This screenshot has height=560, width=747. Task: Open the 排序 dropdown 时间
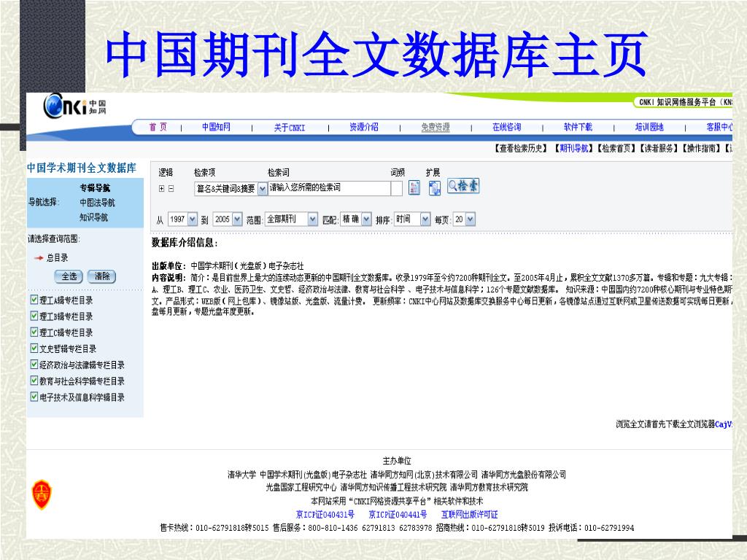click(412, 219)
